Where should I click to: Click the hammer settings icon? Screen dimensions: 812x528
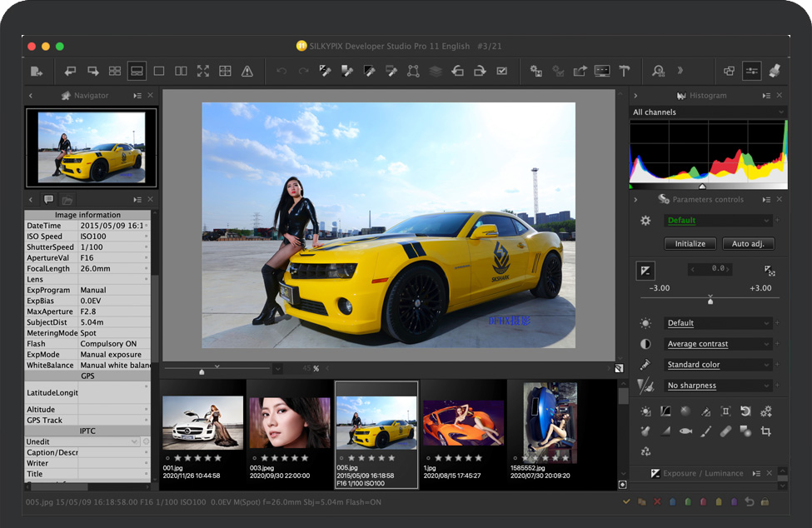click(624, 72)
